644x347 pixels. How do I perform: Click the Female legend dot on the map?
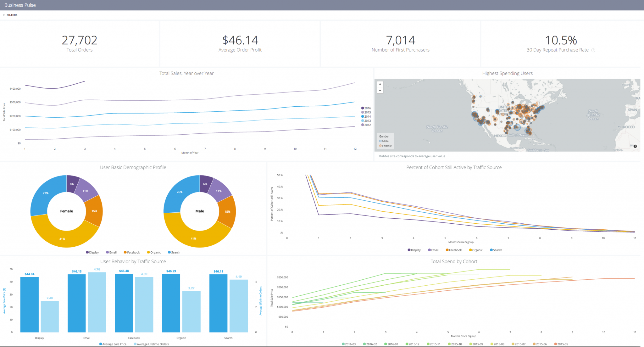380,145
